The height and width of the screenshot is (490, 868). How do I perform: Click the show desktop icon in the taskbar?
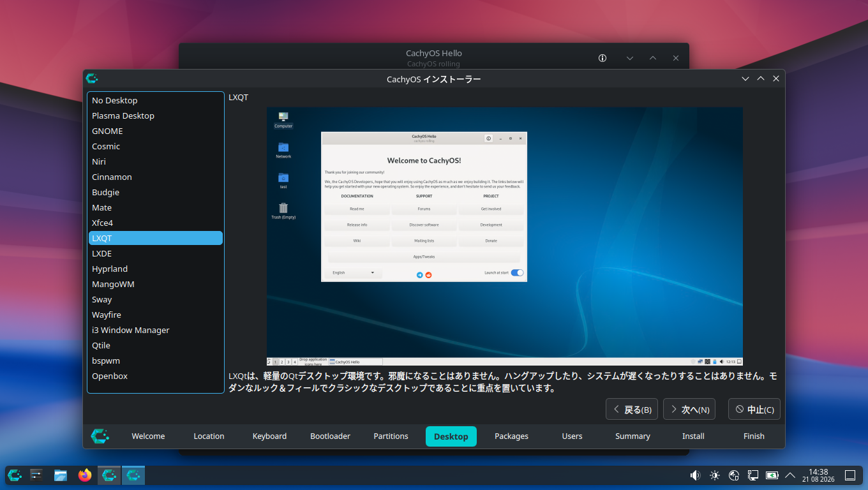850,475
